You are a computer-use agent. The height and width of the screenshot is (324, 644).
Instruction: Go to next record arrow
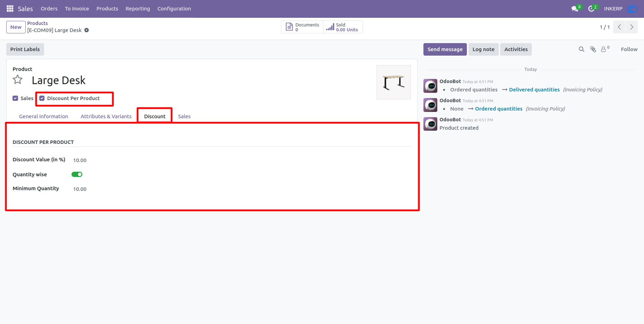point(631,27)
